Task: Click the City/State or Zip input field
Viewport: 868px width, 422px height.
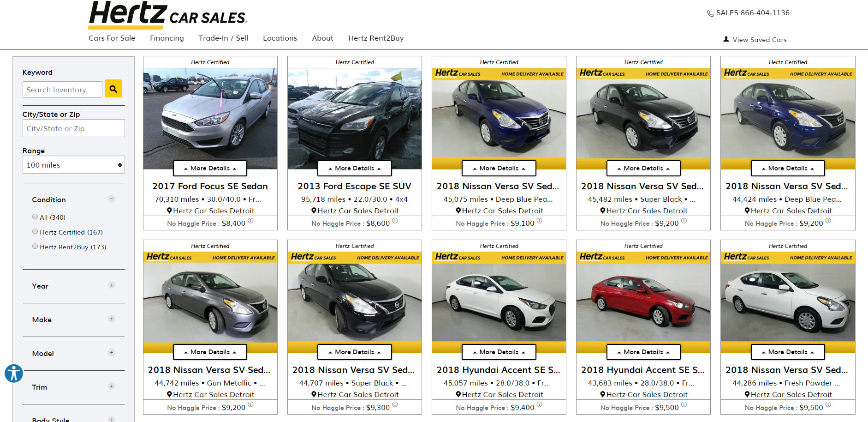Action: point(74,128)
